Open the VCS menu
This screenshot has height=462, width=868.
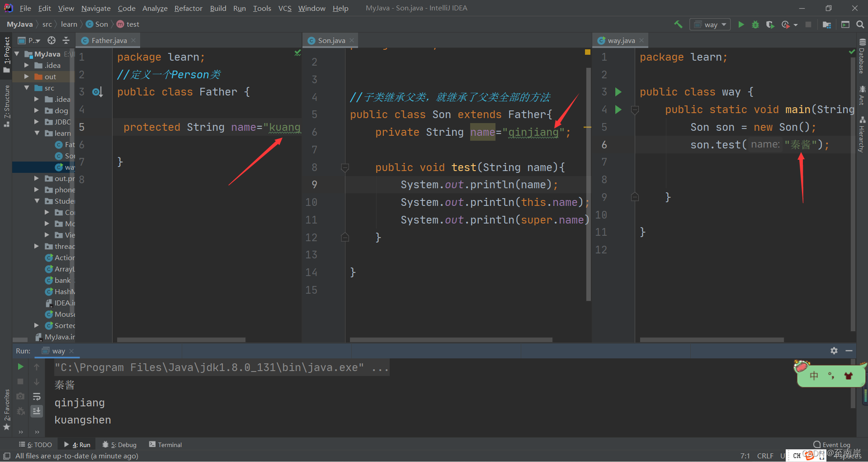(x=285, y=8)
